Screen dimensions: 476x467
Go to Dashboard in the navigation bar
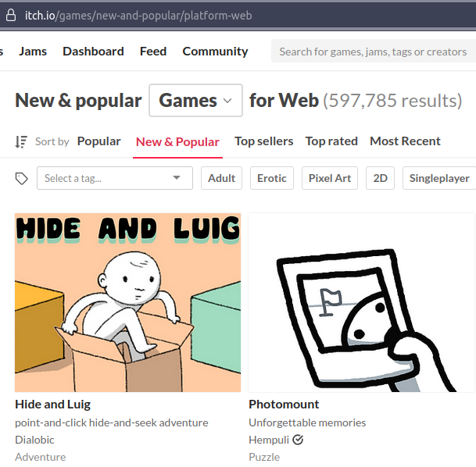[x=93, y=52]
